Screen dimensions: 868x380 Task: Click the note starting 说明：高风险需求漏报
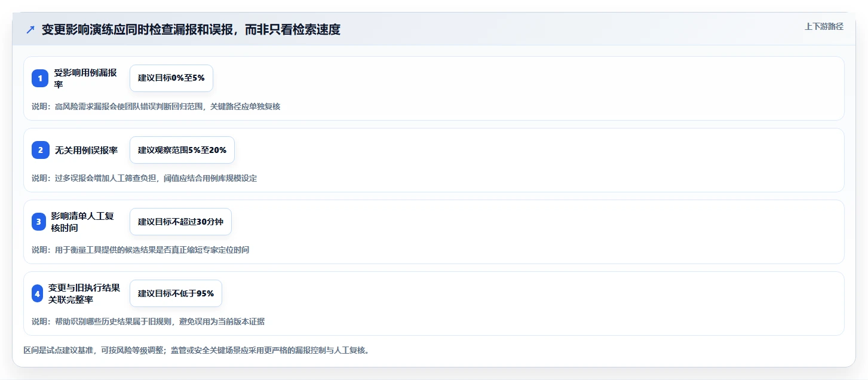point(156,106)
